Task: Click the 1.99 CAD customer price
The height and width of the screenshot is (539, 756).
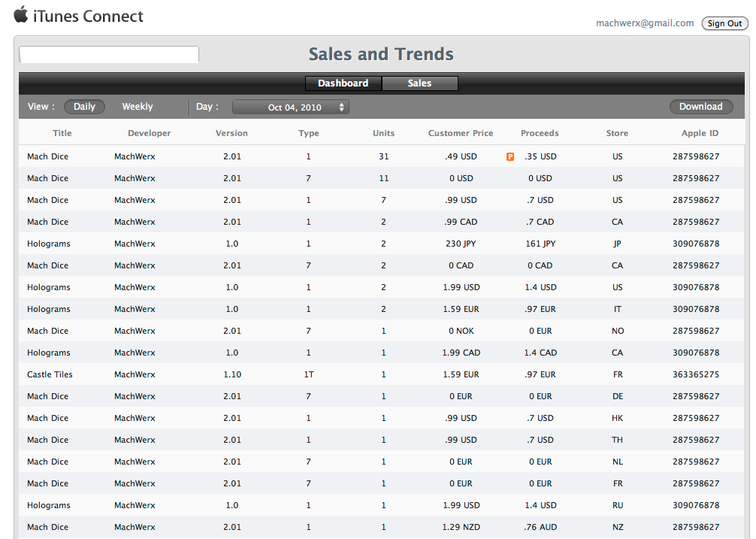Action: (x=461, y=353)
